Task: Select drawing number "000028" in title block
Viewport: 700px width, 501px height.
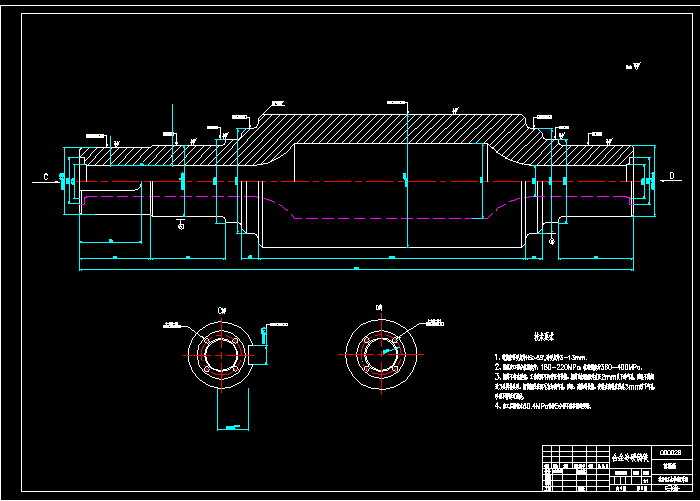Action: point(671,452)
